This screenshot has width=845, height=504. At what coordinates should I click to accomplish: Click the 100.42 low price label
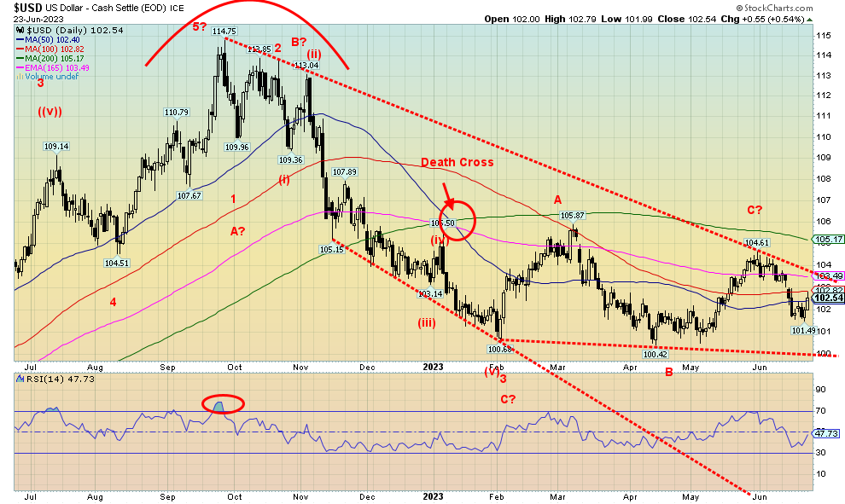pyautogui.click(x=654, y=353)
